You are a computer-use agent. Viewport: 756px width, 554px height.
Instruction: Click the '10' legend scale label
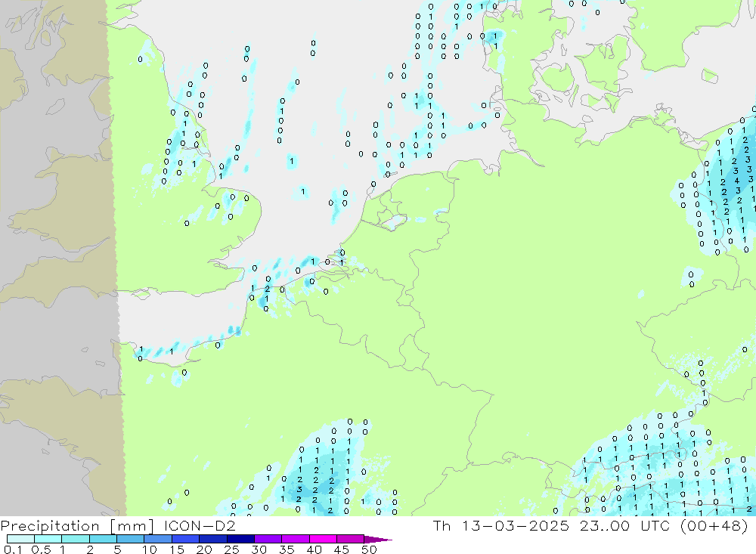click(150, 549)
